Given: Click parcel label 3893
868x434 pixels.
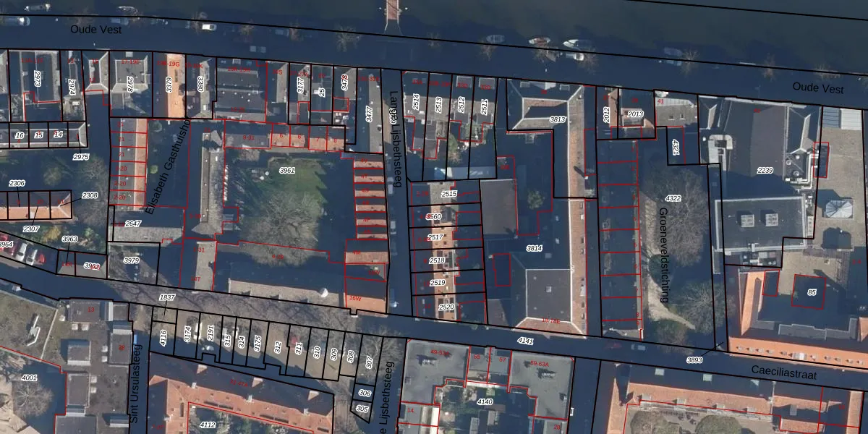Looking at the screenshot, I should pos(694,360).
